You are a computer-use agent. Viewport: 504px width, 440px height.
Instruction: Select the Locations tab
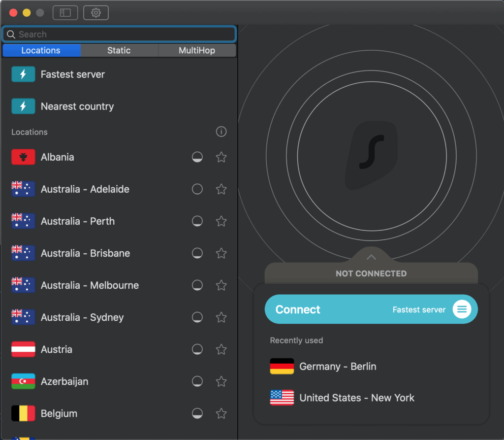click(x=41, y=50)
